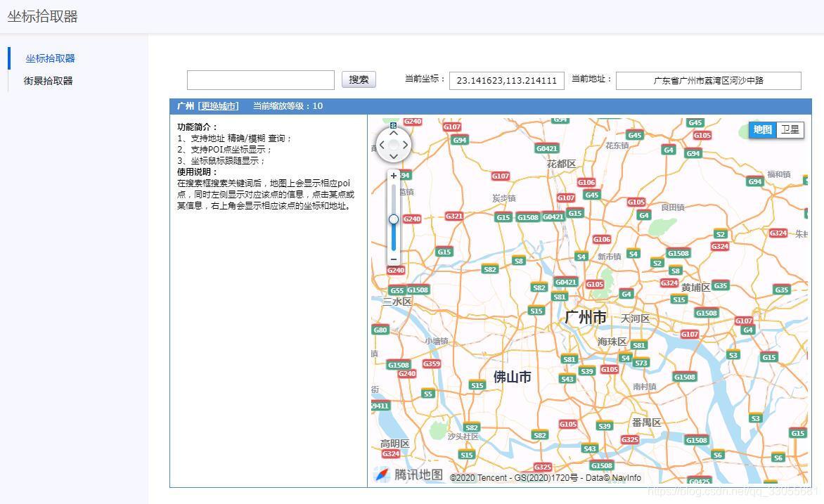This screenshot has width=824, height=504.
Task: Open the 更换城市 change city link
Action: point(218,105)
